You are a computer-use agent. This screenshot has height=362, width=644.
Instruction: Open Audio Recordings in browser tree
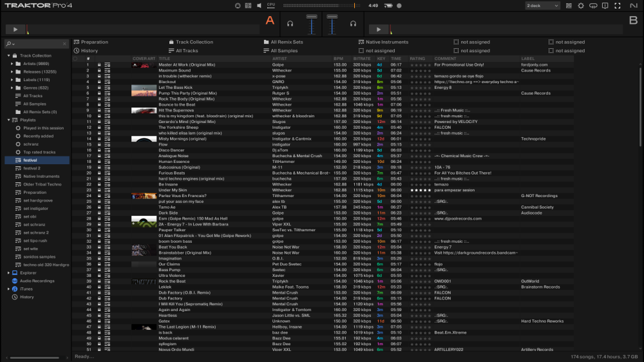point(37,281)
